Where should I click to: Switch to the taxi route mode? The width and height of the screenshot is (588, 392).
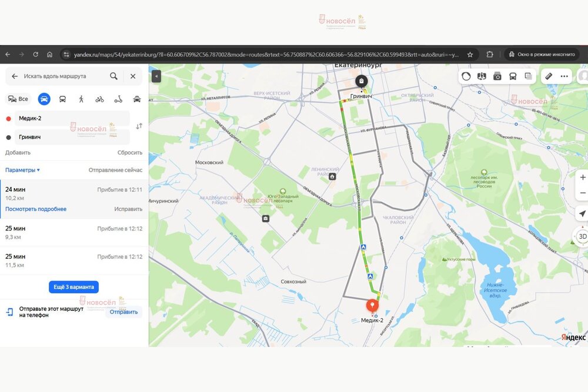pyautogui.click(x=137, y=99)
